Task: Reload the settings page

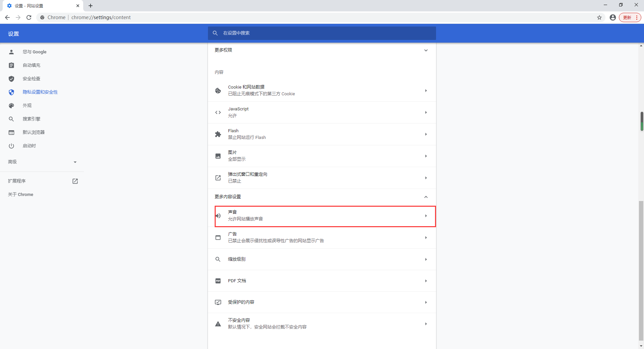Action: point(29,17)
